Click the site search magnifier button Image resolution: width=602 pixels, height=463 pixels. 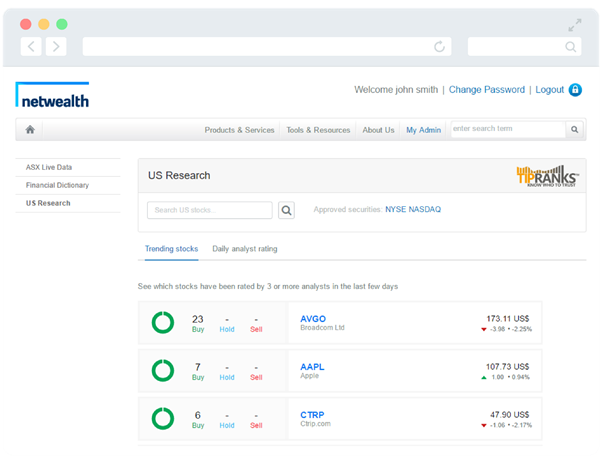click(x=574, y=129)
